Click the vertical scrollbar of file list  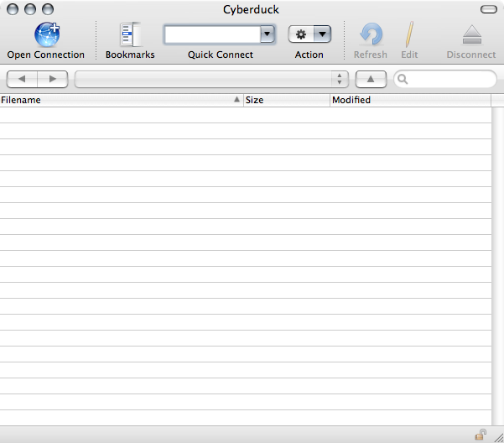click(x=497, y=260)
